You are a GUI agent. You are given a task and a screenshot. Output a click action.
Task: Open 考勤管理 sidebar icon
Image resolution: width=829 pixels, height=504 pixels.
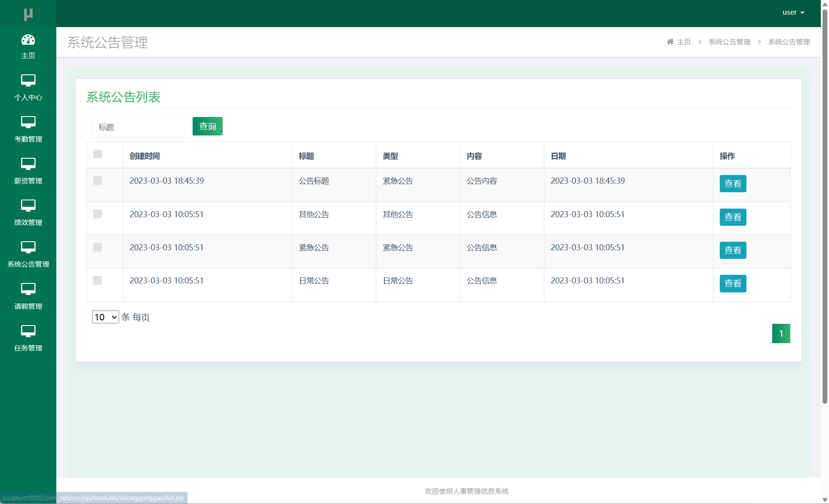pyautogui.click(x=28, y=122)
